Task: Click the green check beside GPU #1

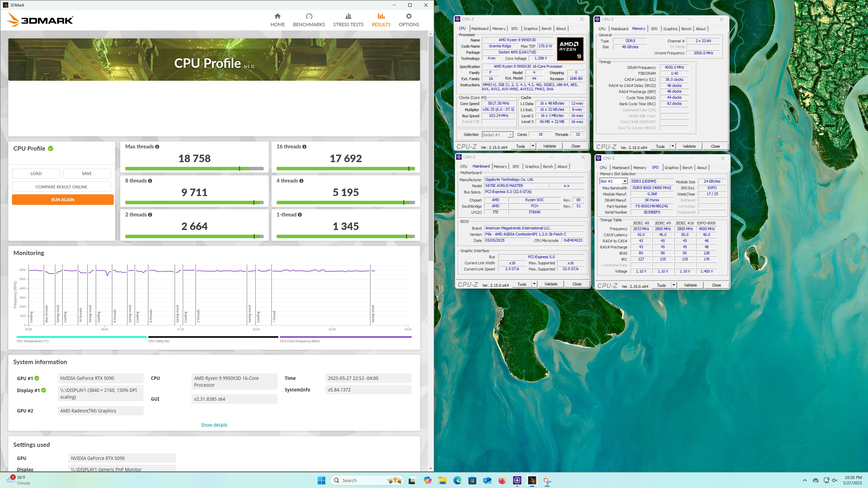Action: point(37,378)
